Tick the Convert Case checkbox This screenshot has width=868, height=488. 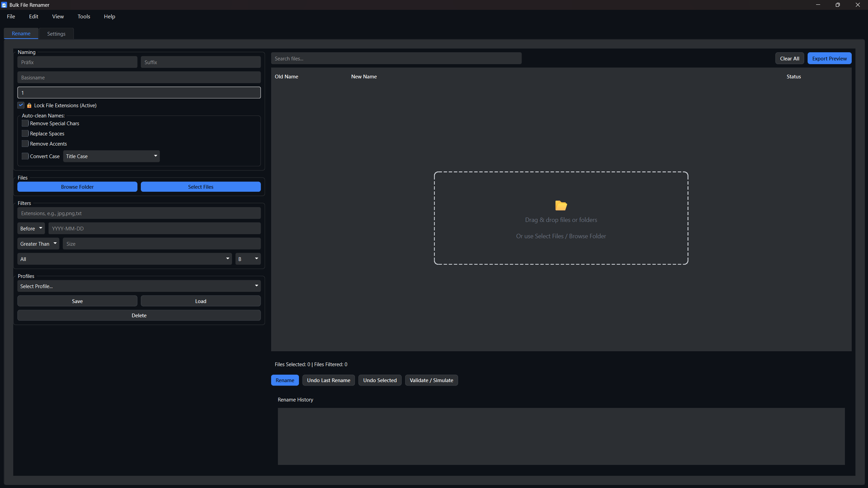pos(25,156)
